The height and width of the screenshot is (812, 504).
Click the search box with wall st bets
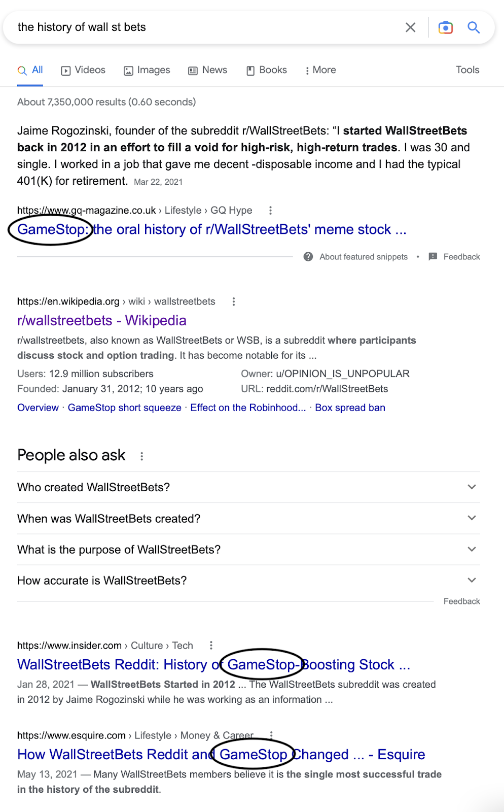point(203,27)
